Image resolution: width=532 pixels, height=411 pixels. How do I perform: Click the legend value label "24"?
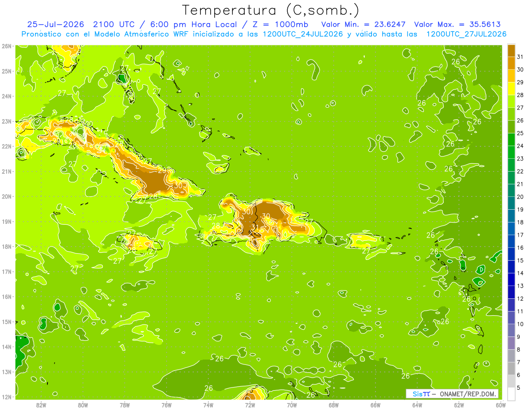[x=520, y=146]
